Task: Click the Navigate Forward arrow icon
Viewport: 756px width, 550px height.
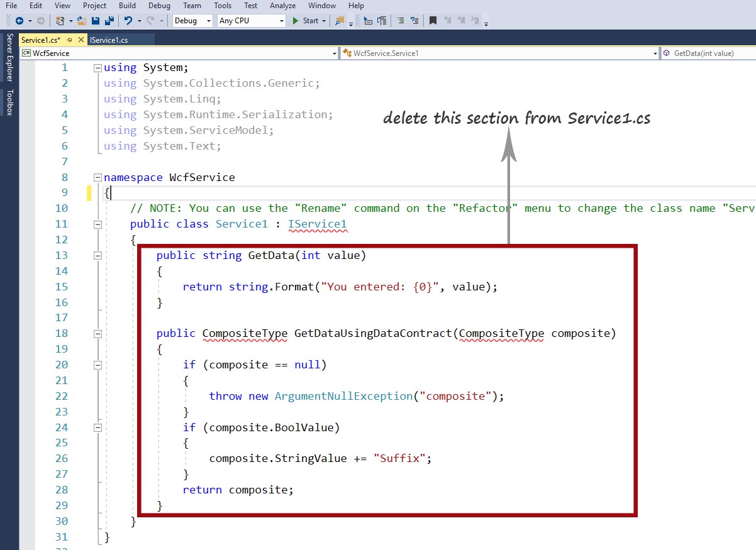Action: (41, 21)
